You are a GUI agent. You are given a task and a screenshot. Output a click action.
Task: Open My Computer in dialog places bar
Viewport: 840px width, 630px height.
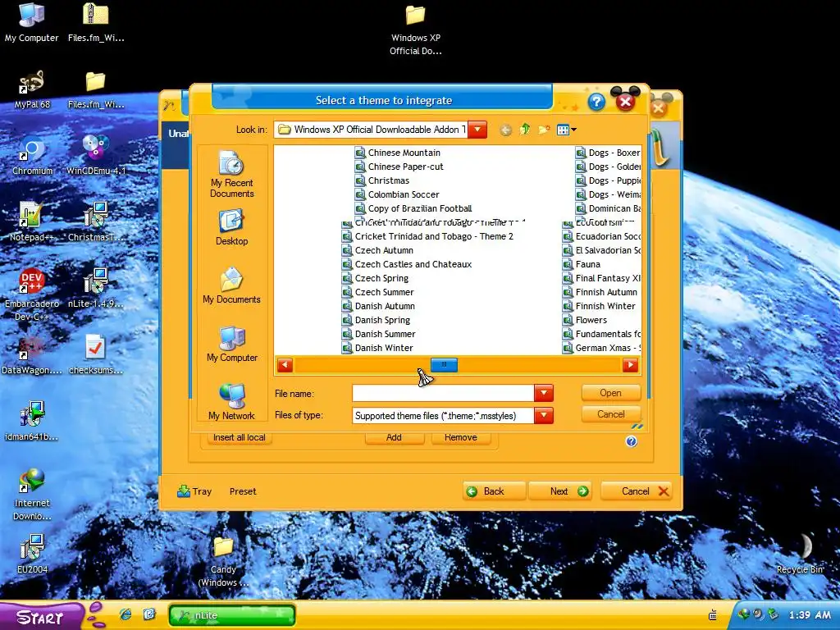231,345
